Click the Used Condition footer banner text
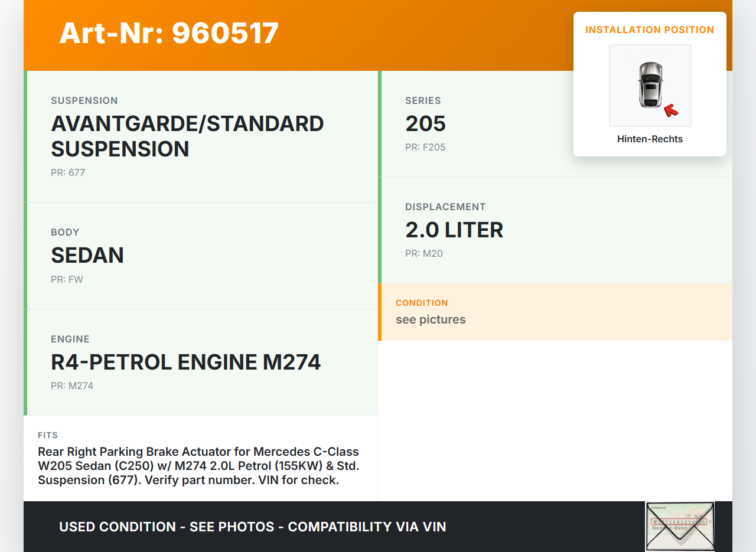756x552 pixels. coord(252,527)
